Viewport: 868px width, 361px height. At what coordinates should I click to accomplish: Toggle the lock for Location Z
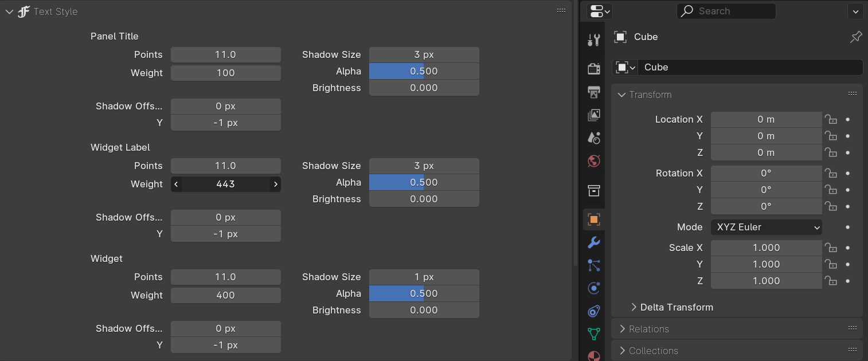click(x=831, y=152)
